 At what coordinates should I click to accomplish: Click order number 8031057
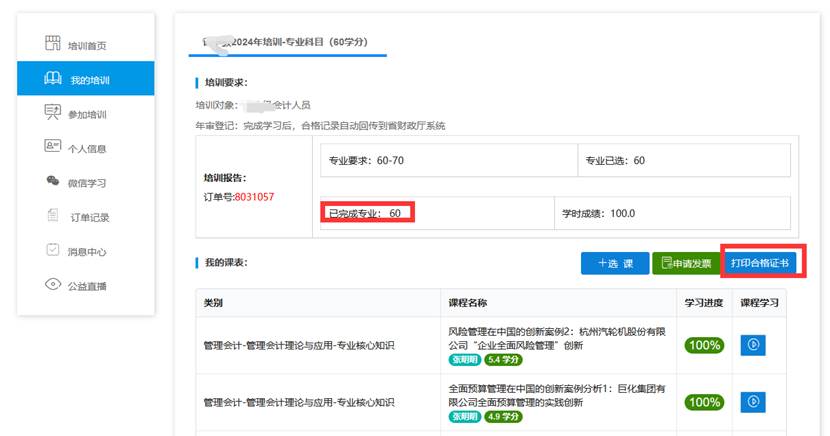[254, 197]
